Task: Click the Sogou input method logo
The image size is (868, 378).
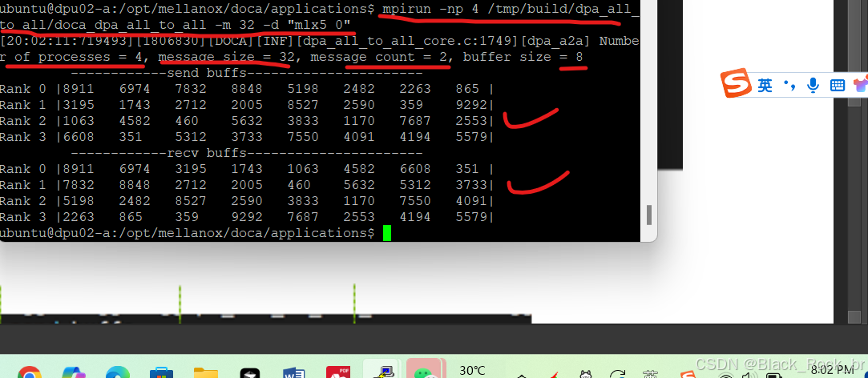Action: tap(736, 83)
